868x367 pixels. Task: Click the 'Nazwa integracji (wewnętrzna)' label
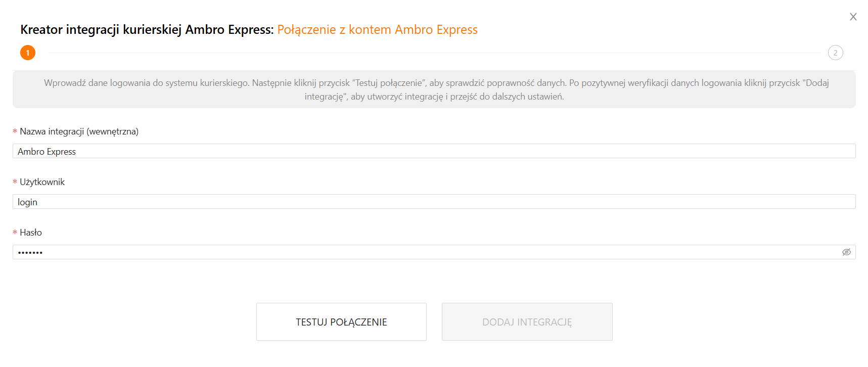pos(79,131)
